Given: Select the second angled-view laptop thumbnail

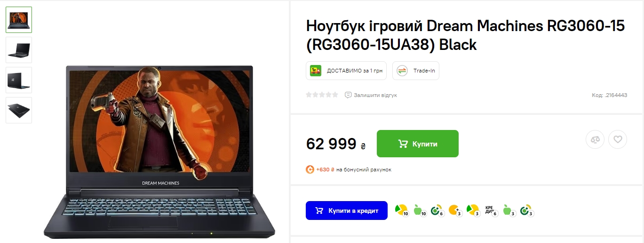Looking at the screenshot, I should click(x=19, y=50).
